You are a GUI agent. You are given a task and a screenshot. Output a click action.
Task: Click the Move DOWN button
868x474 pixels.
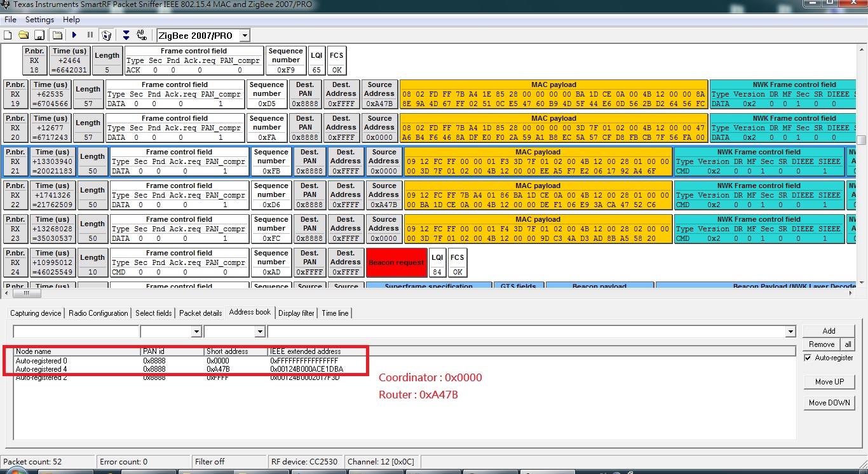click(829, 403)
